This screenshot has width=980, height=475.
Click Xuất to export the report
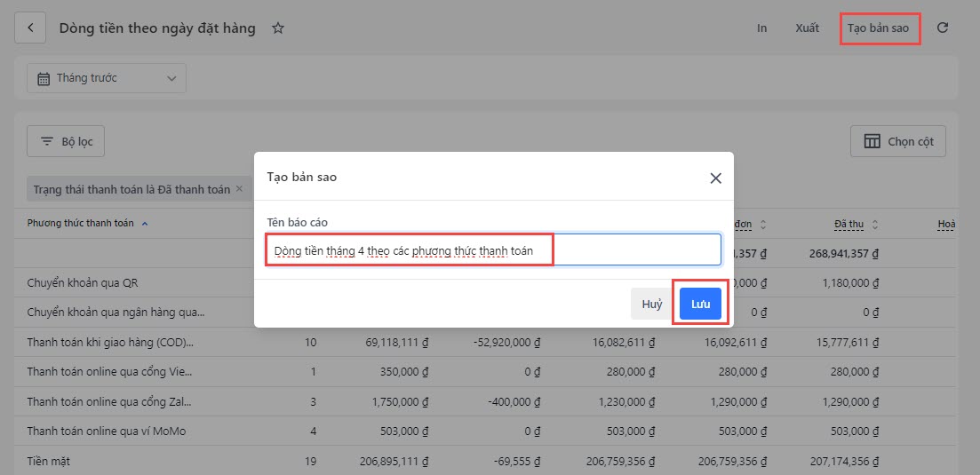coord(807,28)
